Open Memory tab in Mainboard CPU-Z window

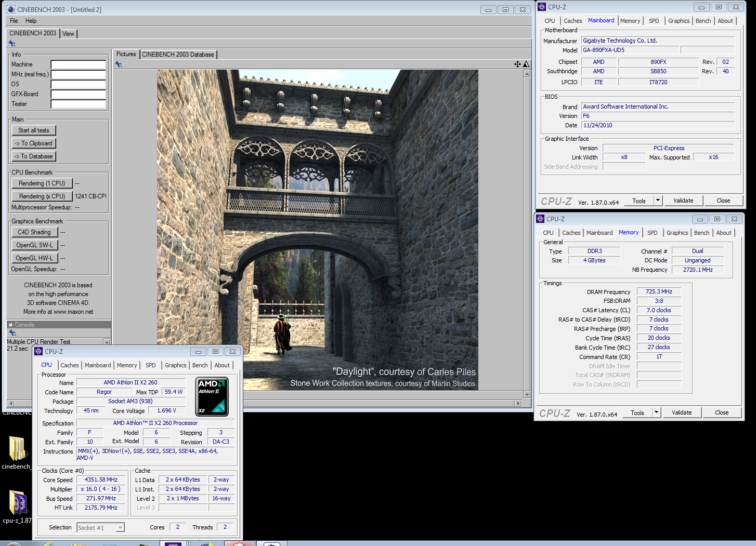[x=630, y=21]
